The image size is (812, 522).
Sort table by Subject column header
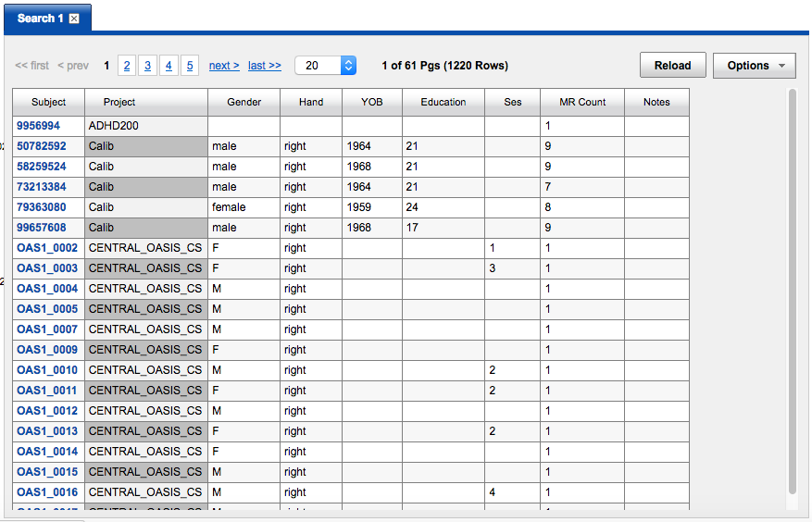[48, 102]
